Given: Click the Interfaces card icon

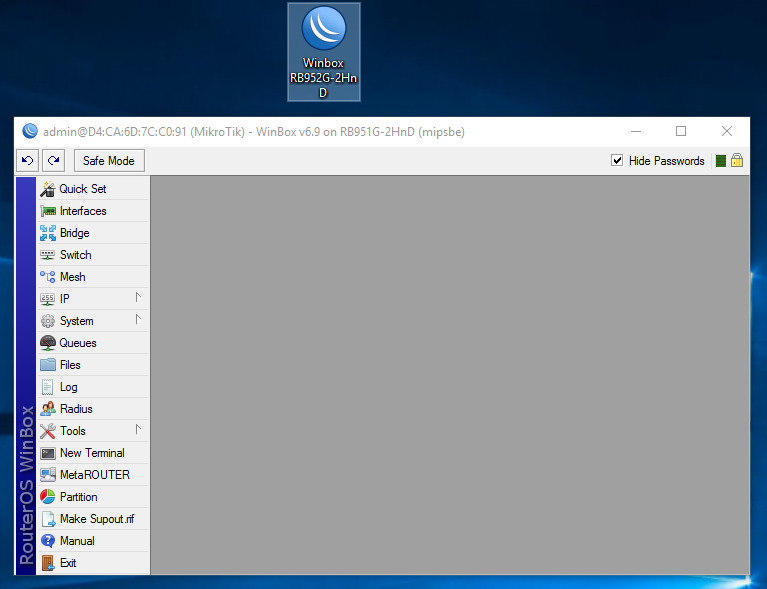Looking at the screenshot, I should tap(48, 211).
